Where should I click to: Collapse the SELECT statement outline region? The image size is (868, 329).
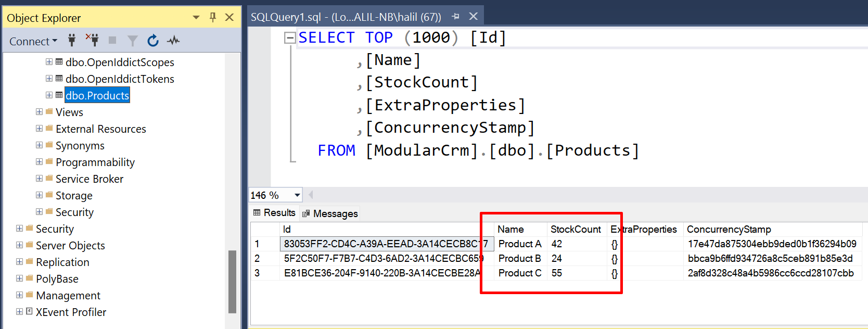click(289, 37)
